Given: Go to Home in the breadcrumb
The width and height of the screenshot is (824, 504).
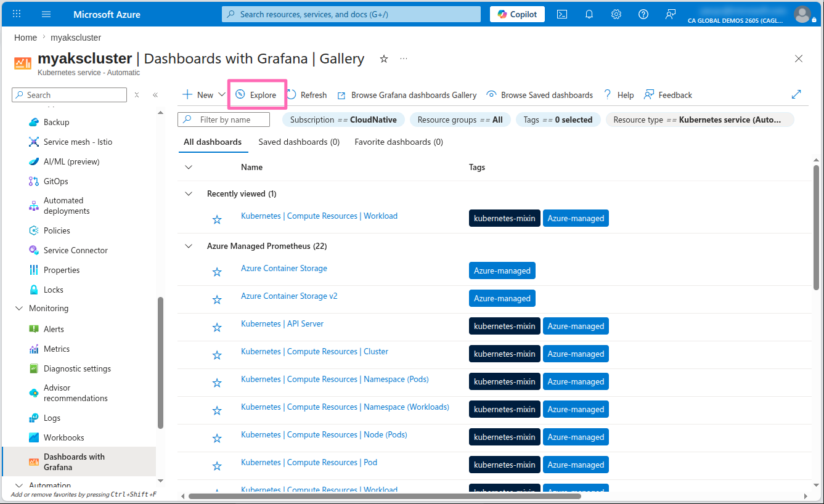Looking at the screenshot, I should [25, 38].
